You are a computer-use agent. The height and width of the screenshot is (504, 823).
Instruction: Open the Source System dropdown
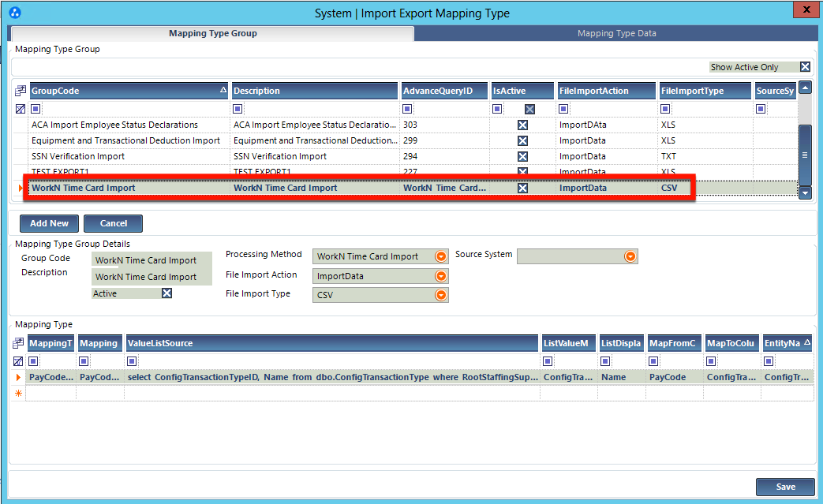click(630, 256)
